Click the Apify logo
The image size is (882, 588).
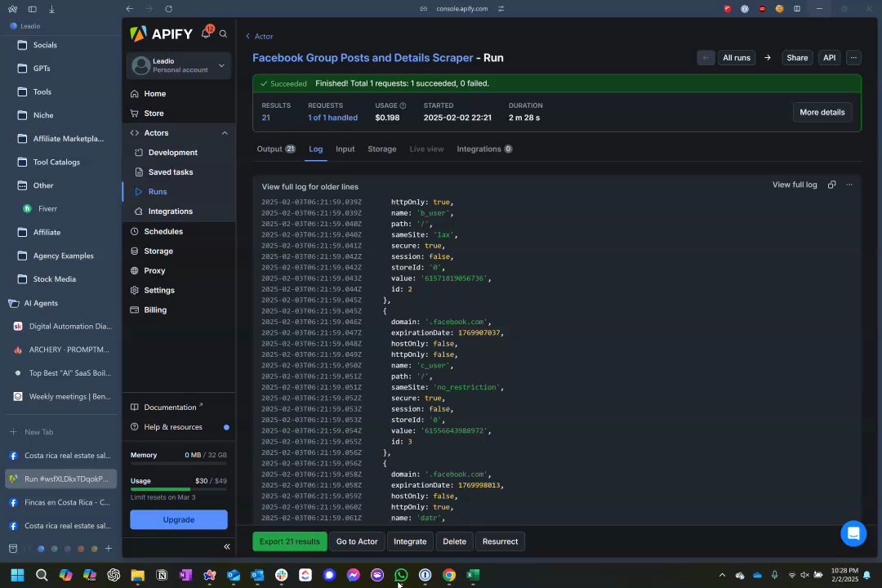pos(162,33)
